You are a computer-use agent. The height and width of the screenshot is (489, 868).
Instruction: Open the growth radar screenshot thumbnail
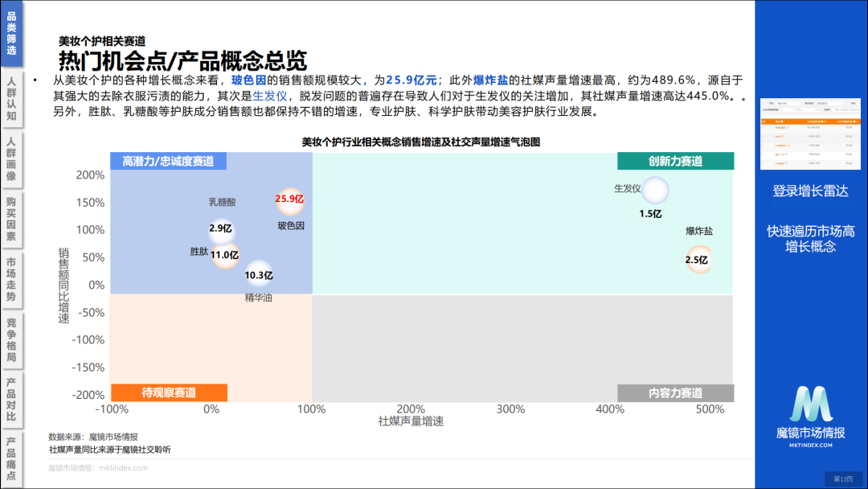pos(810,134)
